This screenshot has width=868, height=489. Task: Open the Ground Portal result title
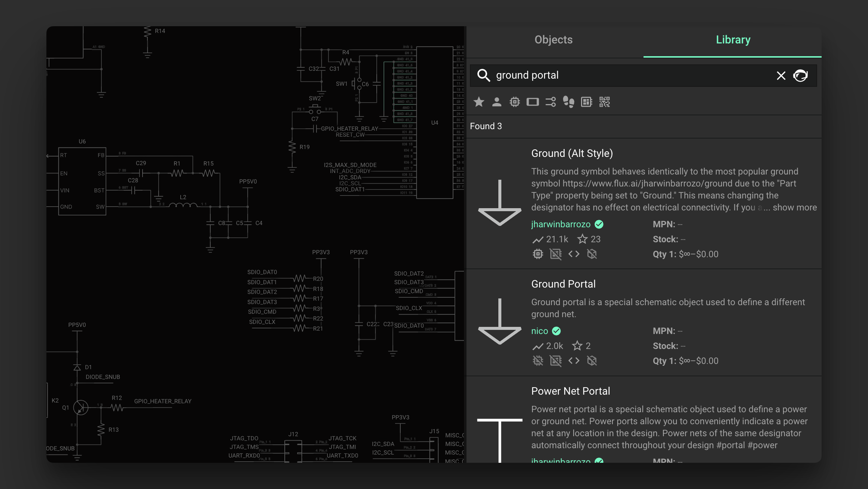[x=563, y=284]
